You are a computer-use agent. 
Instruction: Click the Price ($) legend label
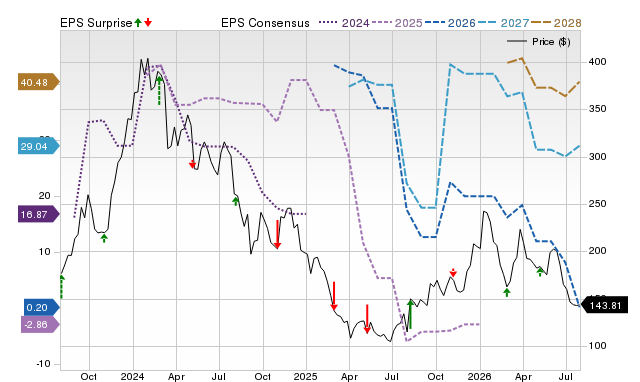[x=551, y=42]
